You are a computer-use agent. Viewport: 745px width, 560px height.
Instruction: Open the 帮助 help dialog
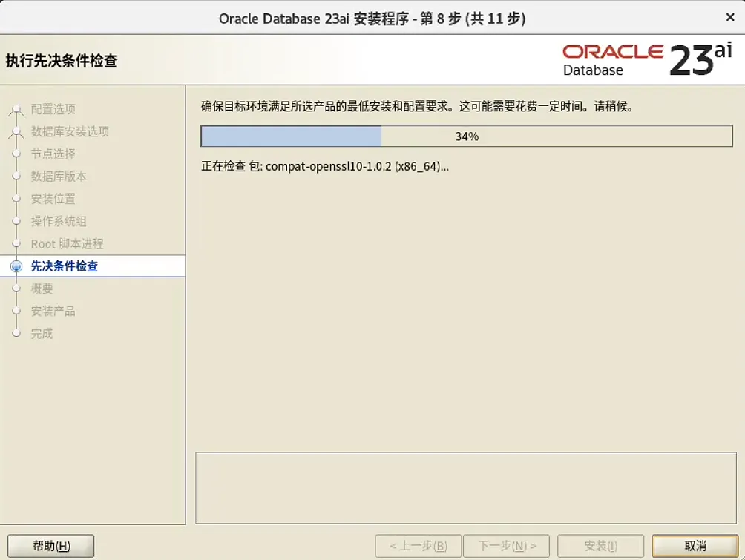coord(50,545)
